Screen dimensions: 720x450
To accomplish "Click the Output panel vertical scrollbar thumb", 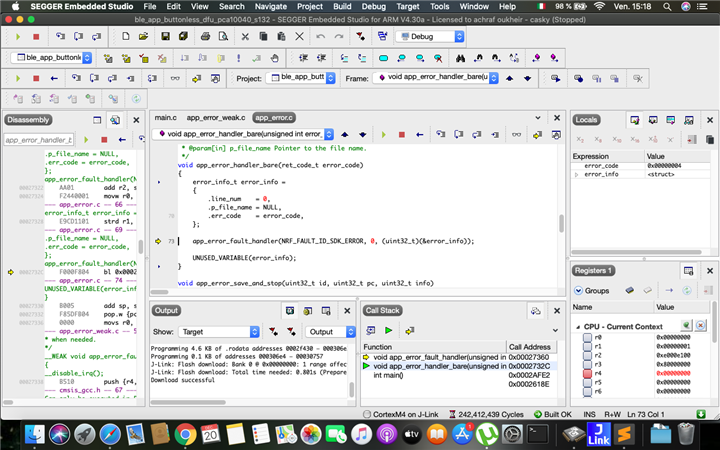I will [x=352, y=389].
